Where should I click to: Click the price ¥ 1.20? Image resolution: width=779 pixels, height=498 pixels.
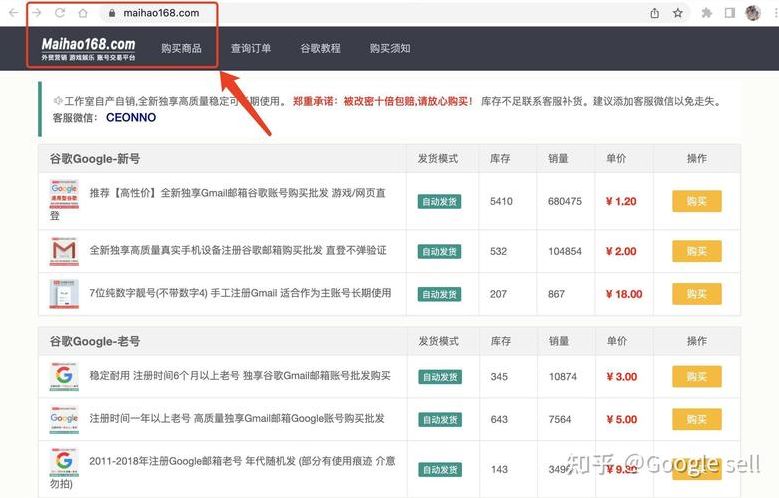point(621,201)
